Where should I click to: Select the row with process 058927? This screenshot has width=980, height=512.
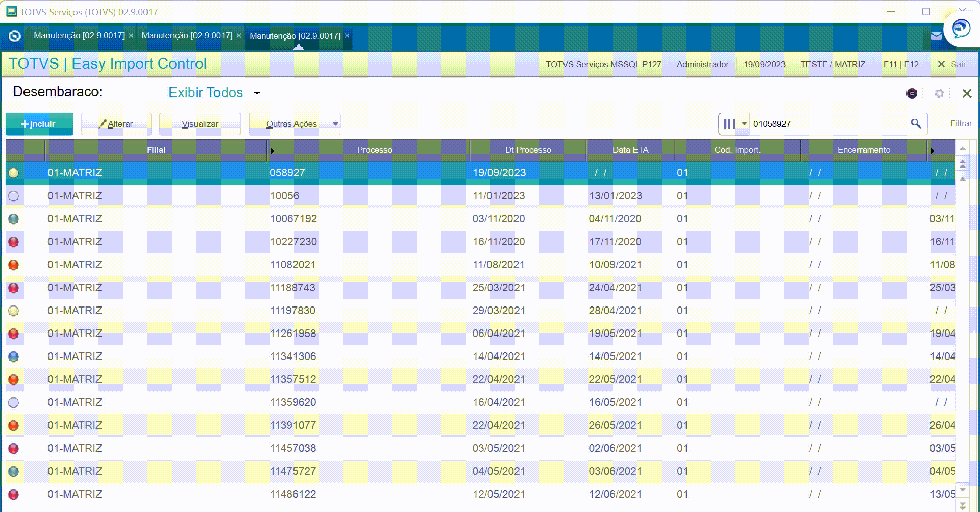click(x=480, y=173)
